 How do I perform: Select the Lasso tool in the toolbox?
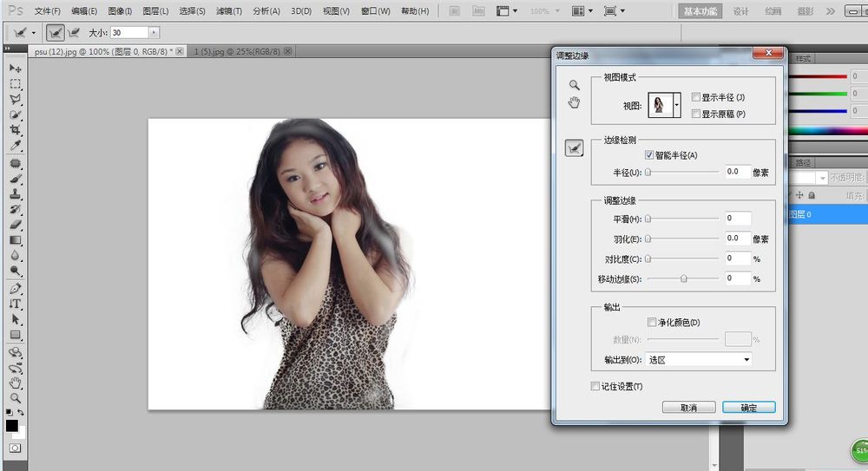16,100
